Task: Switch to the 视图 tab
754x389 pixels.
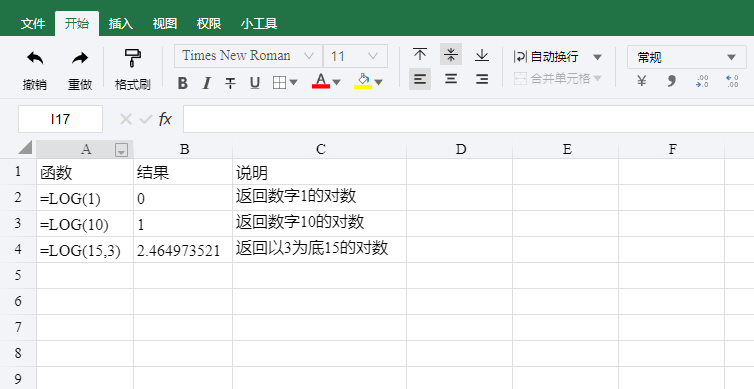Action: (165, 24)
